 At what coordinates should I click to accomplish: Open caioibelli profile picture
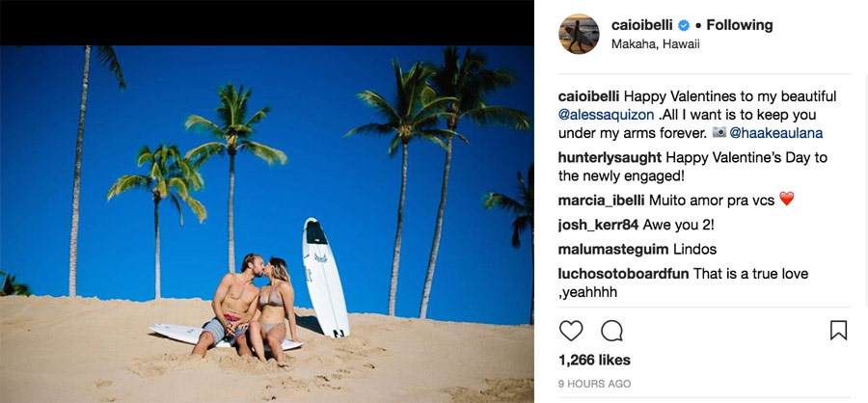click(579, 34)
